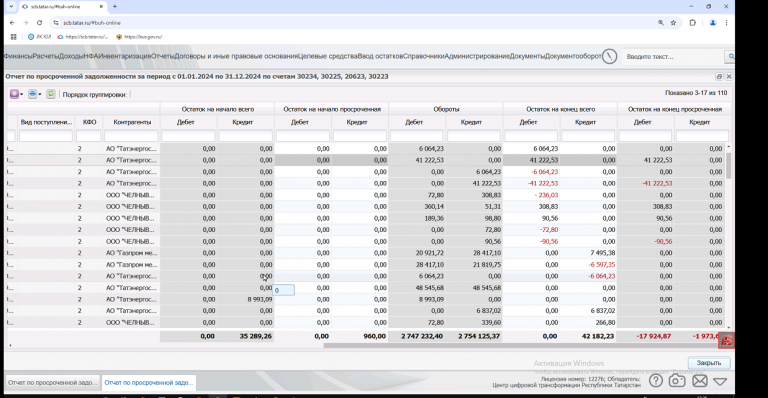This screenshot has height=398, width=768.
Task: Switch to the first Отчет по просроченной задо... tab
Action: (52, 382)
